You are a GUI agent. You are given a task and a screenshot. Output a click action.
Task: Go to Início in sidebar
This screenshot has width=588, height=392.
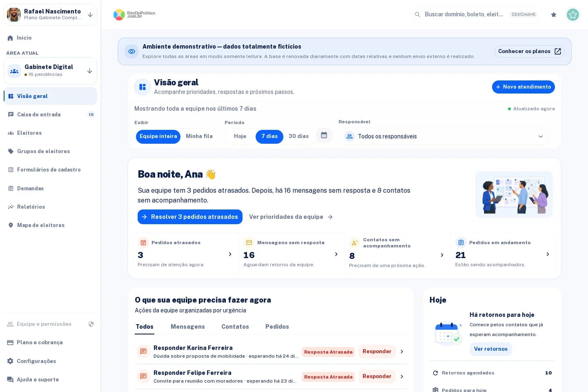click(51, 38)
